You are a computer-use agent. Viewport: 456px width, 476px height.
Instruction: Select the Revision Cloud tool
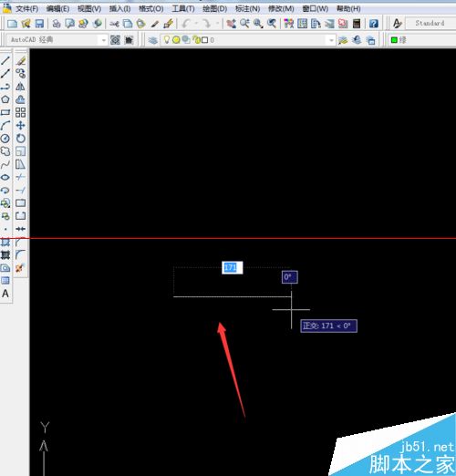tap(5, 151)
